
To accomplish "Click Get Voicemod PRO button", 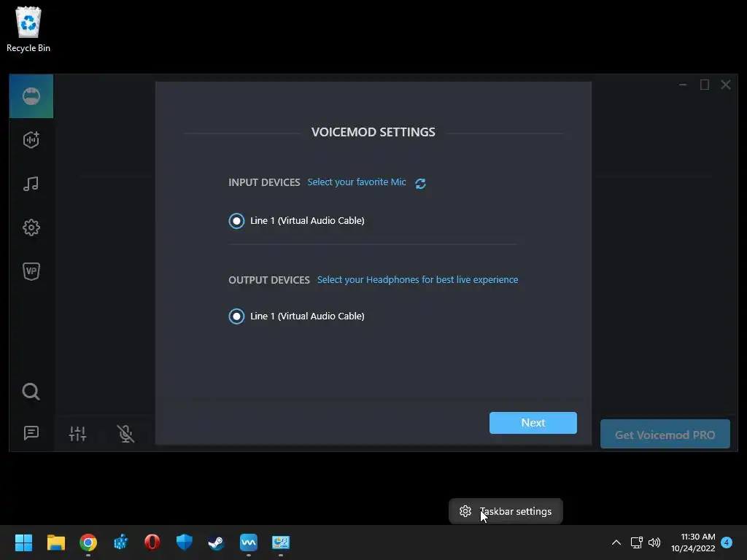I will (665, 435).
